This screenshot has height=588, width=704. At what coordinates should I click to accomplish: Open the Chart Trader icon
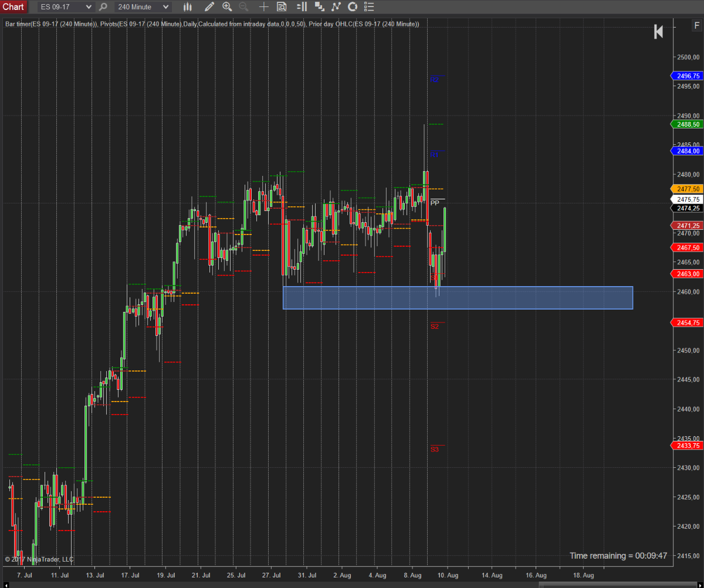point(302,7)
